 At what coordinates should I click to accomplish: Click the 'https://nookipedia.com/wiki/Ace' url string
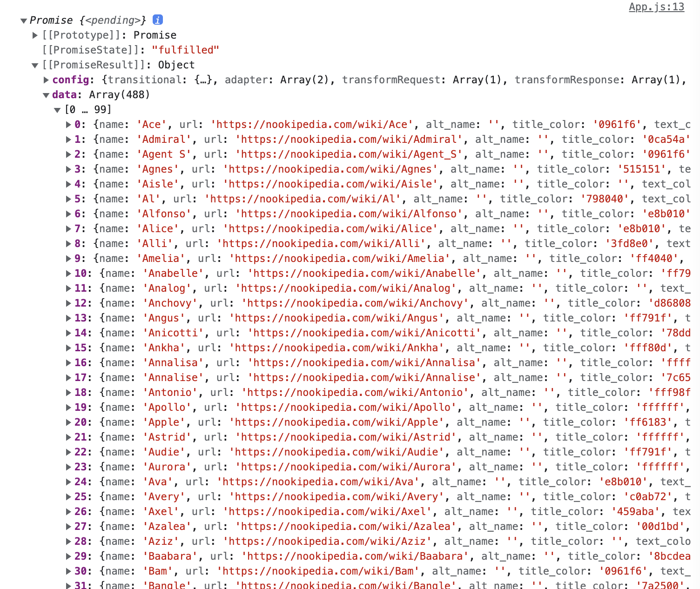311,125
